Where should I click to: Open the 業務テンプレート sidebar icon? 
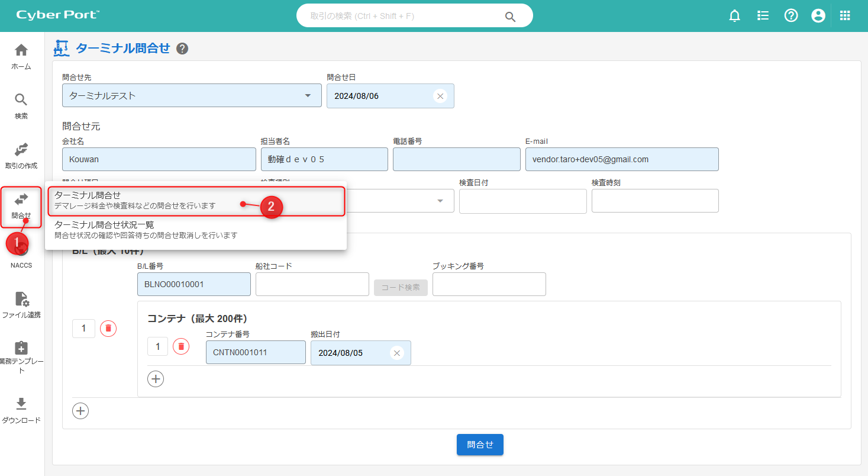pos(21,349)
